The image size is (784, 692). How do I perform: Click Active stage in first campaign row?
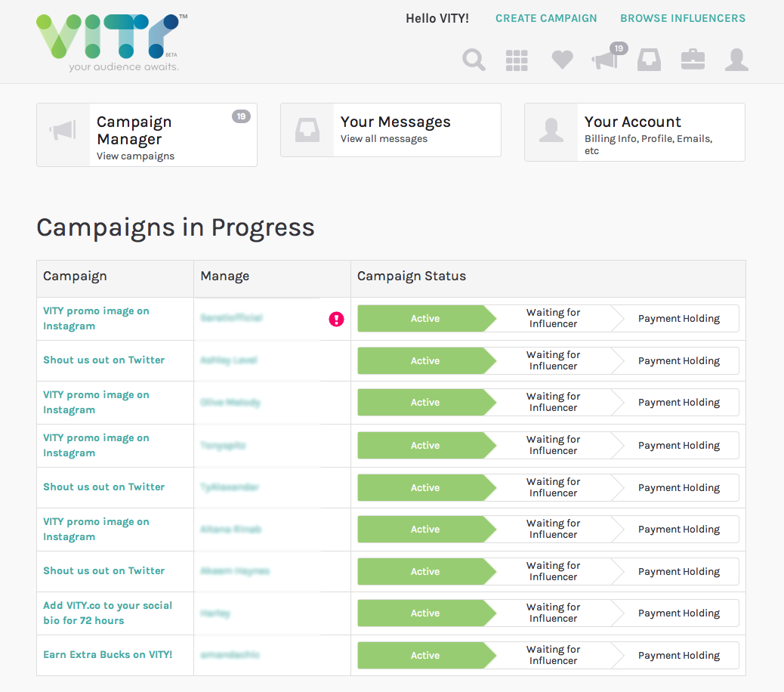(x=424, y=319)
